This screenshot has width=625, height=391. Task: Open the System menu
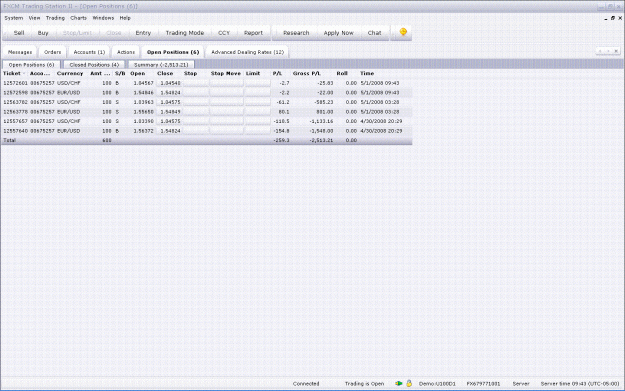(x=14, y=18)
